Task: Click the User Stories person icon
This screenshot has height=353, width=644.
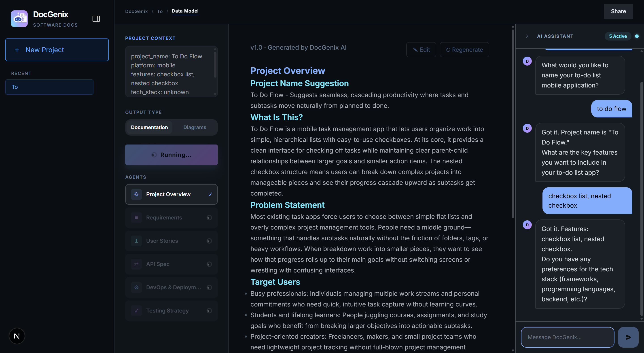Action: coord(136,241)
